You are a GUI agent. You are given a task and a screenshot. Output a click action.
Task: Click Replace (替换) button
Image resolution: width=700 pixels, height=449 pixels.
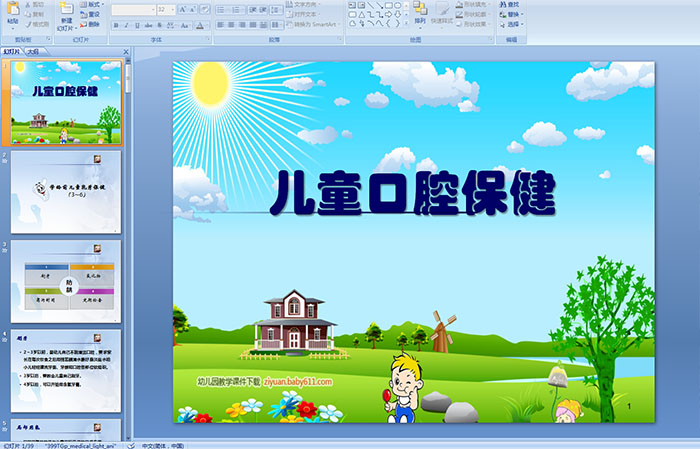511,14
